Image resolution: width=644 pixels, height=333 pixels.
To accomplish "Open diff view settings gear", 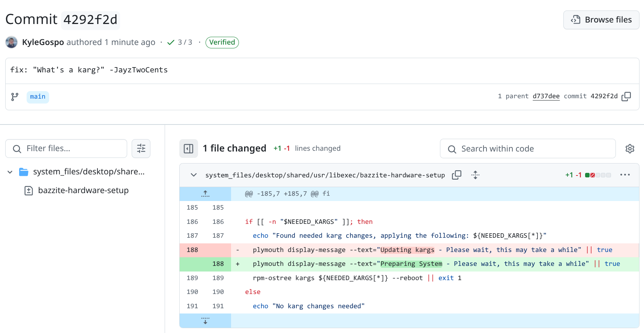I will 630,149.
